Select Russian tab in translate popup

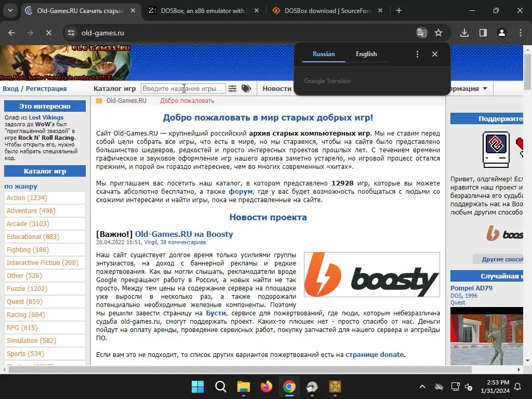tap(324, 54)
